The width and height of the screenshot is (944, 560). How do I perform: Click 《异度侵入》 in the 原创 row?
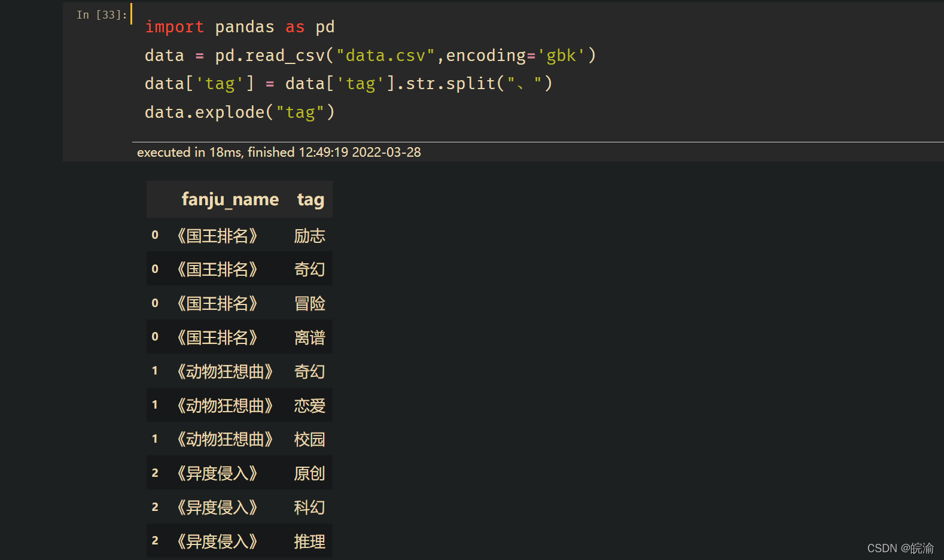217,473
